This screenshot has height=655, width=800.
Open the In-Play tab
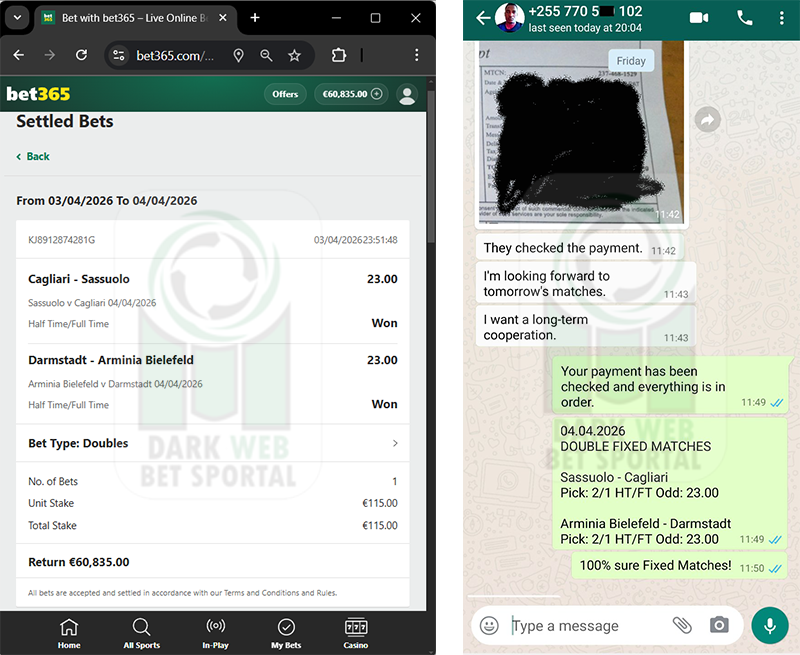[x=215, y=633]
